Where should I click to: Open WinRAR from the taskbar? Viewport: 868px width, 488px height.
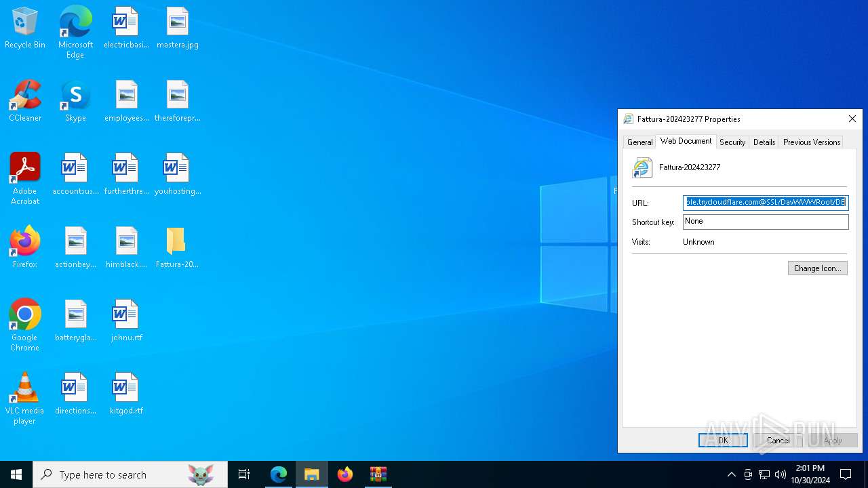[378, 474]
